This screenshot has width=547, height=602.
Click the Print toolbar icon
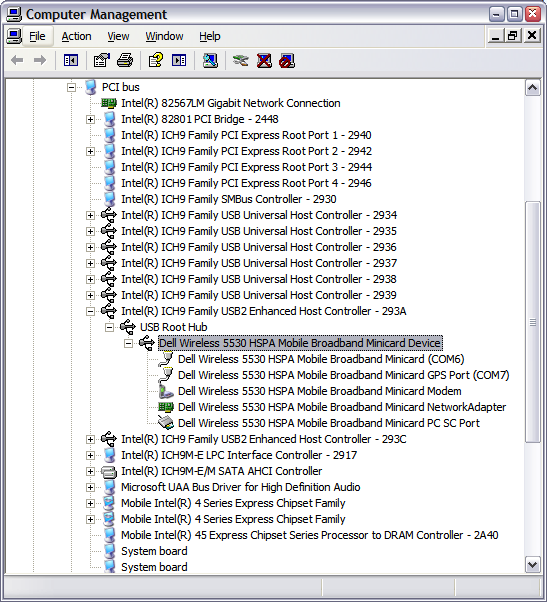tap(125, 60)
